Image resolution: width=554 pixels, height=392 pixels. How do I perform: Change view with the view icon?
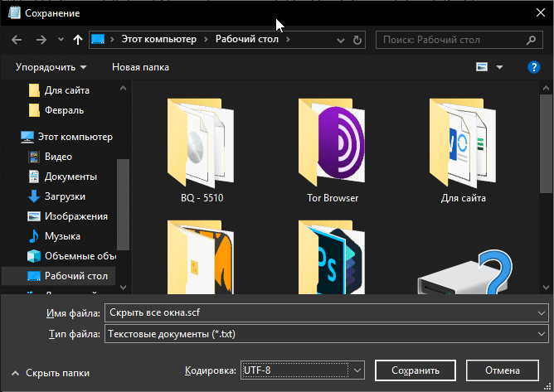pos(482,67)
